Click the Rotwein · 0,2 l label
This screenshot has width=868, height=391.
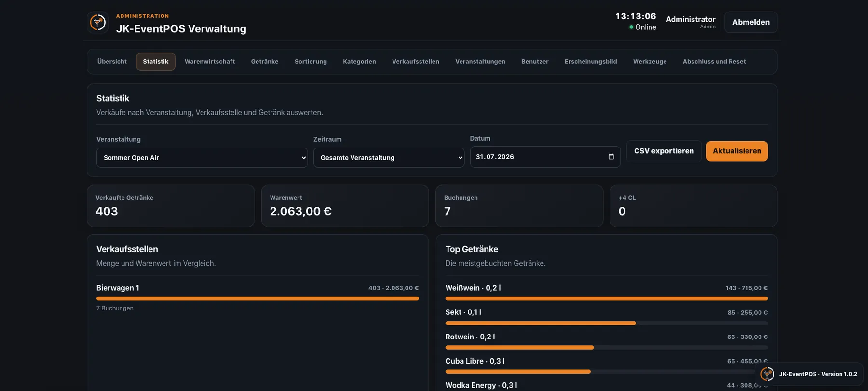tap(470, 337)
